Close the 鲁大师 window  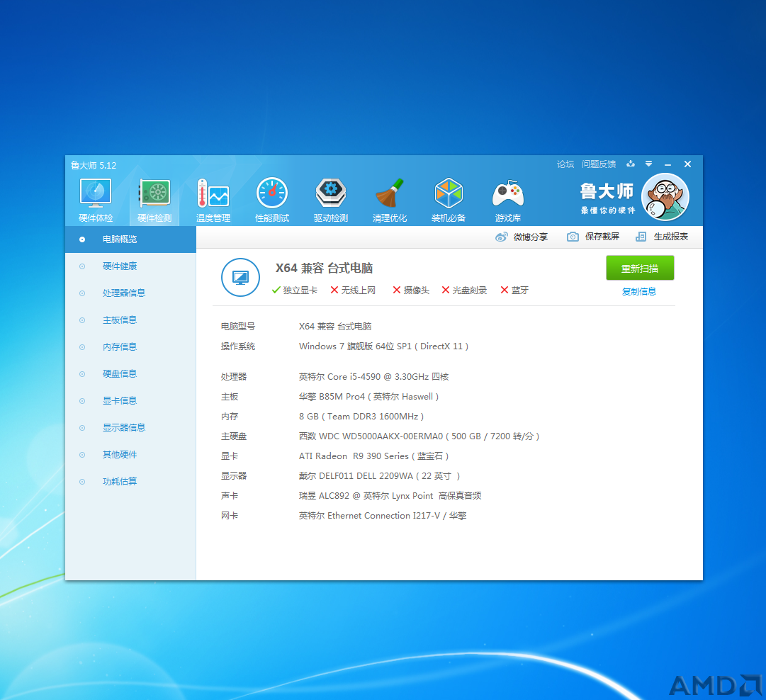pos(687,164)
